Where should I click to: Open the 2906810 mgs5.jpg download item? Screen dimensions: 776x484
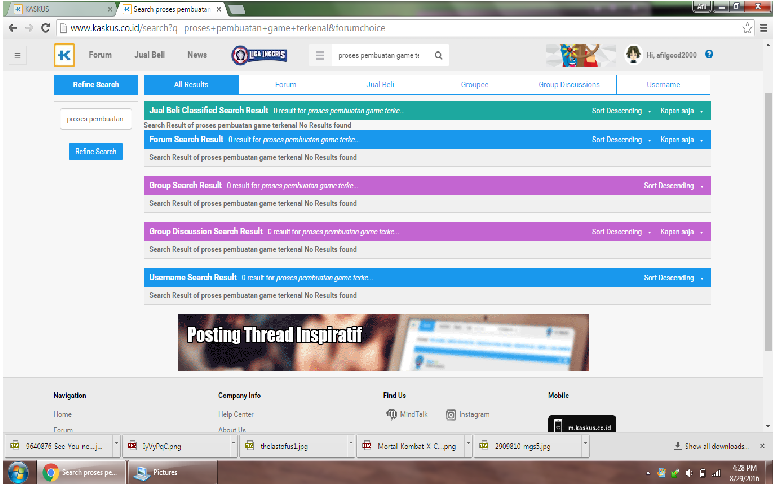528,446
